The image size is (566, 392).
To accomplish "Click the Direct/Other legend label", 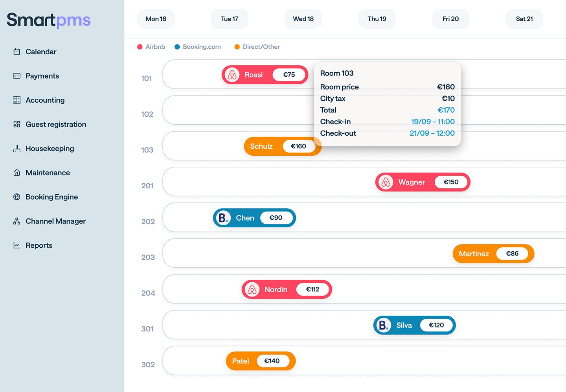I will click(x=261, y=47).
